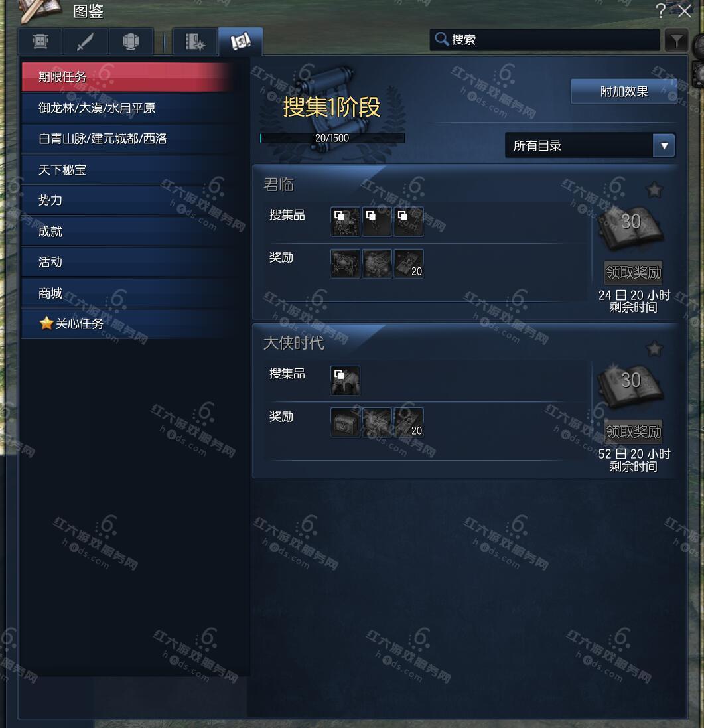
Task: Open the 所有目录 dropdown
Action: [x=590, y=146]
